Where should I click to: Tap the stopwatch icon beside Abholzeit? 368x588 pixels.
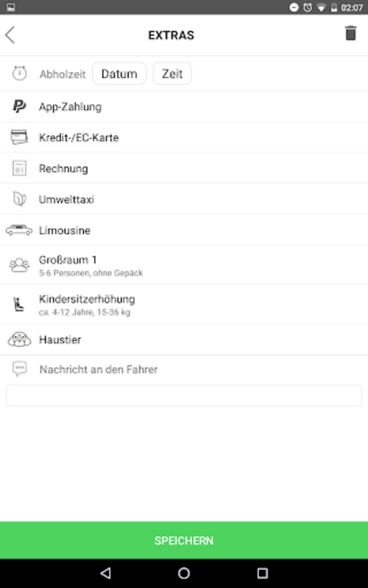pos(20,73)
